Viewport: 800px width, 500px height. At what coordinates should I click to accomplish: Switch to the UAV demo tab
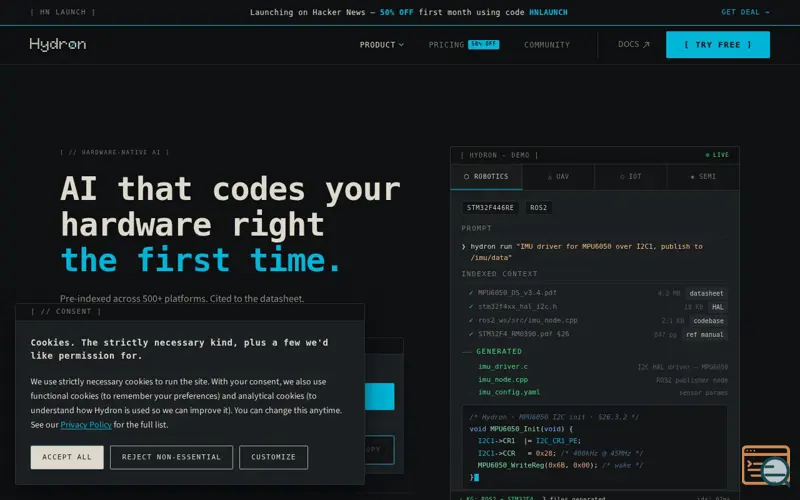[558, 177]
